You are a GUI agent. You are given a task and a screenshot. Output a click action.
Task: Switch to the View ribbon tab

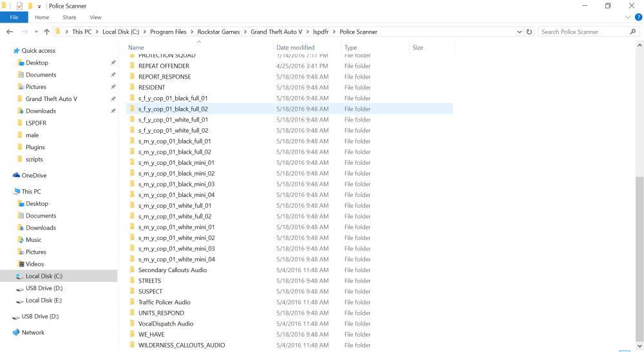point(95,17)
